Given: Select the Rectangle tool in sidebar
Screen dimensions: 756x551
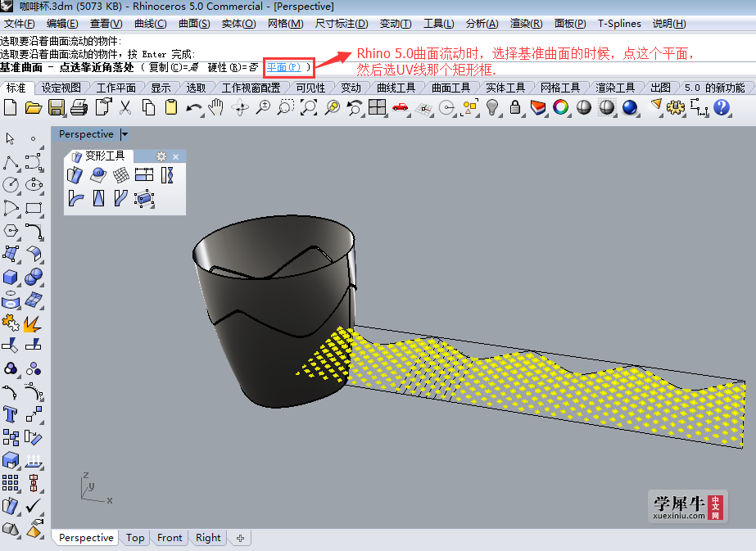Looking at the screenshot, I should point(34,208).
